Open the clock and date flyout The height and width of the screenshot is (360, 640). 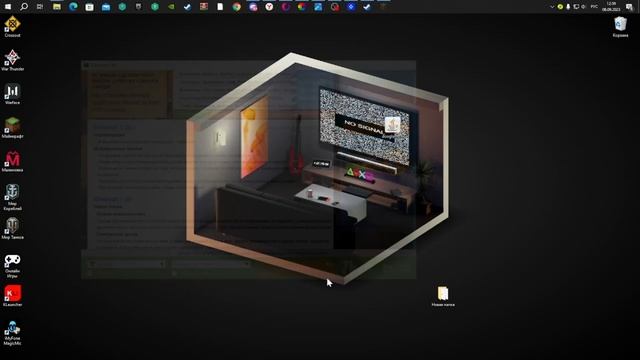point(611,7)
